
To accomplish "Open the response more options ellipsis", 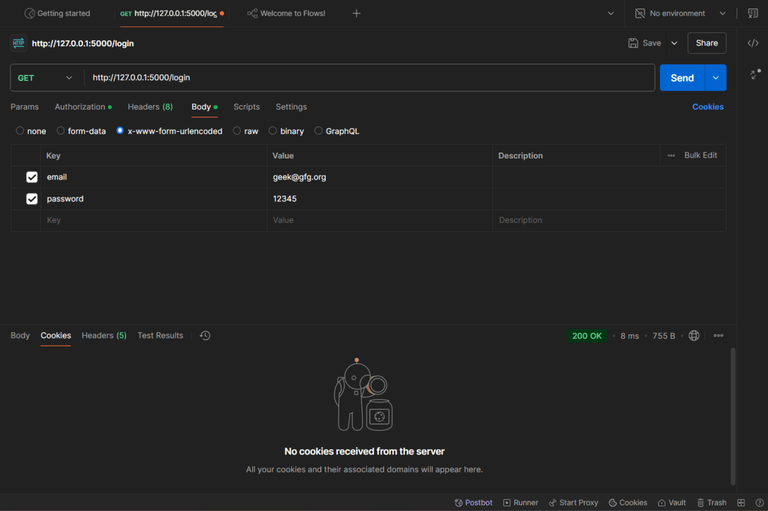I will pyautogui.click(x=719, y=336).
